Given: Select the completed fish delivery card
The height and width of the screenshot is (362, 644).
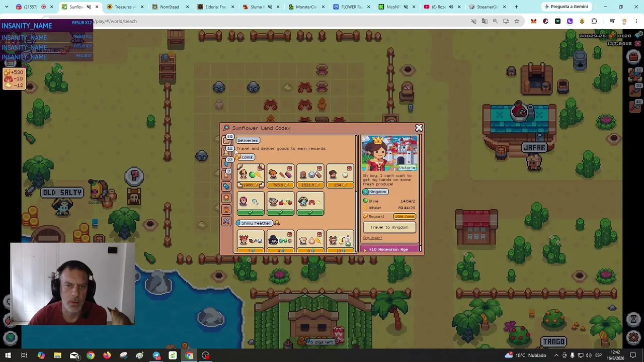Looking at the screenshot, I should (x=251, y=204).
